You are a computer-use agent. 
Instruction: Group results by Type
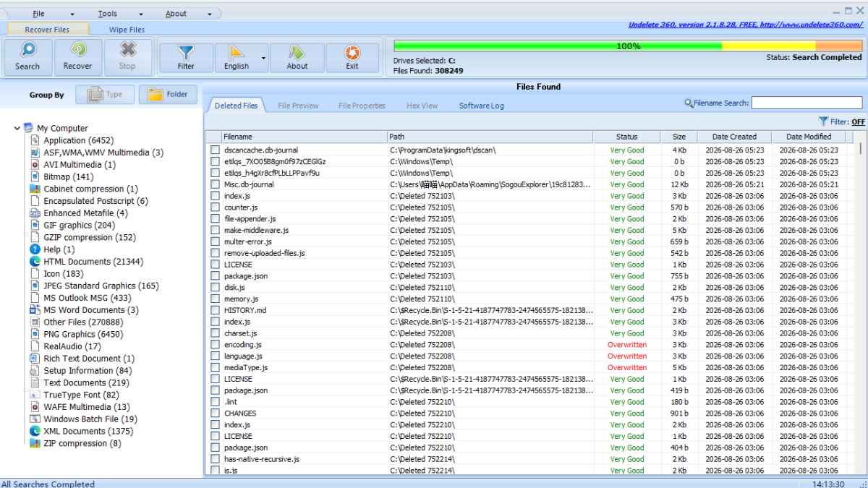106,95
